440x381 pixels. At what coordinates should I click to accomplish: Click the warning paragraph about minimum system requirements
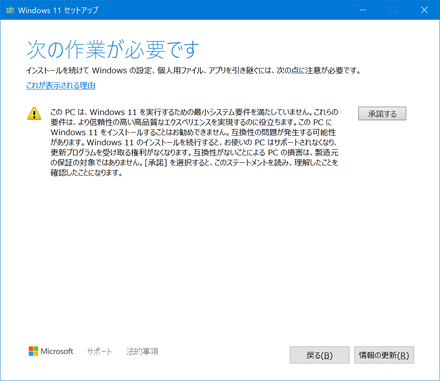point(194,142)
